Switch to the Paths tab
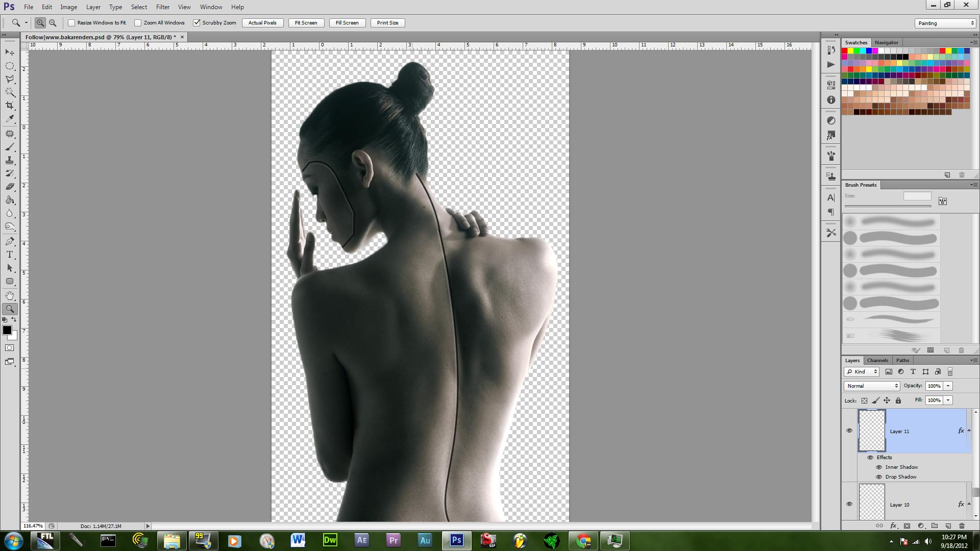Image resolution: width=980 pixels, height=551 pixels. pyautogui.click(x=902, y=360)
